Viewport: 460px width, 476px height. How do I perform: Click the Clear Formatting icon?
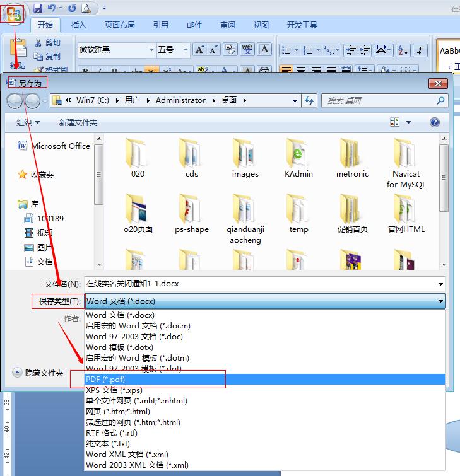click(230, 49)
